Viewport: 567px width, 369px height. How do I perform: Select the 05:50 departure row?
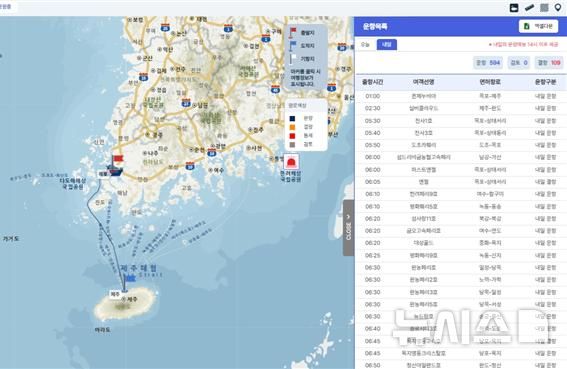(461, 145)
